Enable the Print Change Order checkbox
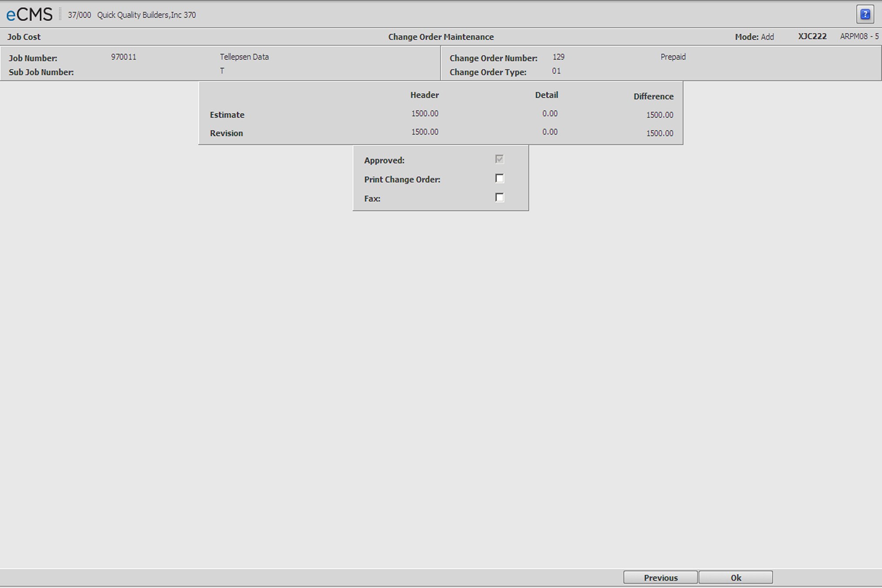The height and width of the screenshot is (588, 882). pos(499,179)
